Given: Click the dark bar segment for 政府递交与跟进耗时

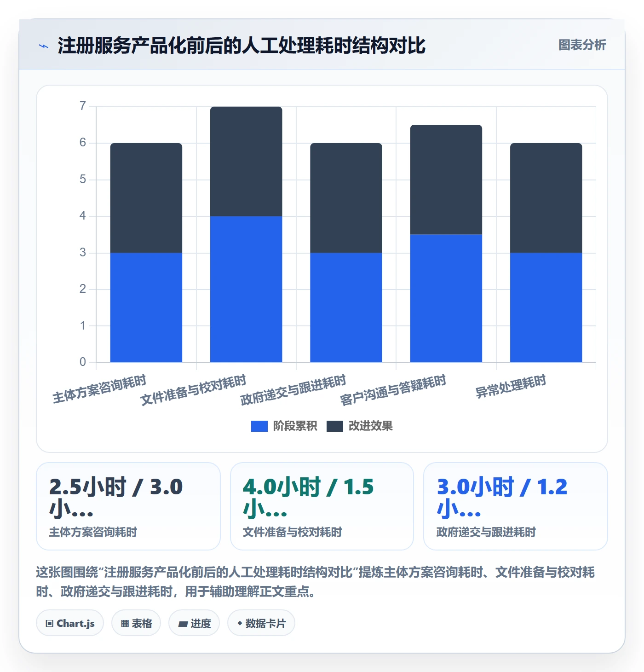Looking at the screenshot, I should pos(346,198).
